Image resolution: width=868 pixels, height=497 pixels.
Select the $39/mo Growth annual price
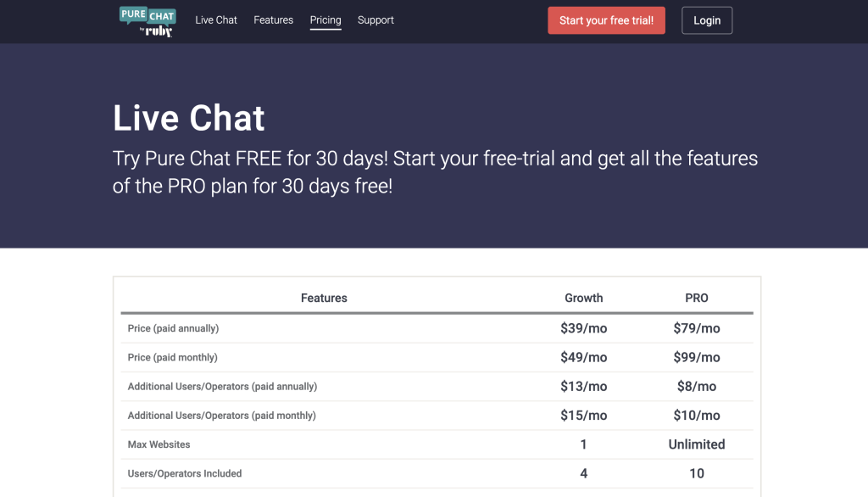pyautogui.click(x=583, y=328)
